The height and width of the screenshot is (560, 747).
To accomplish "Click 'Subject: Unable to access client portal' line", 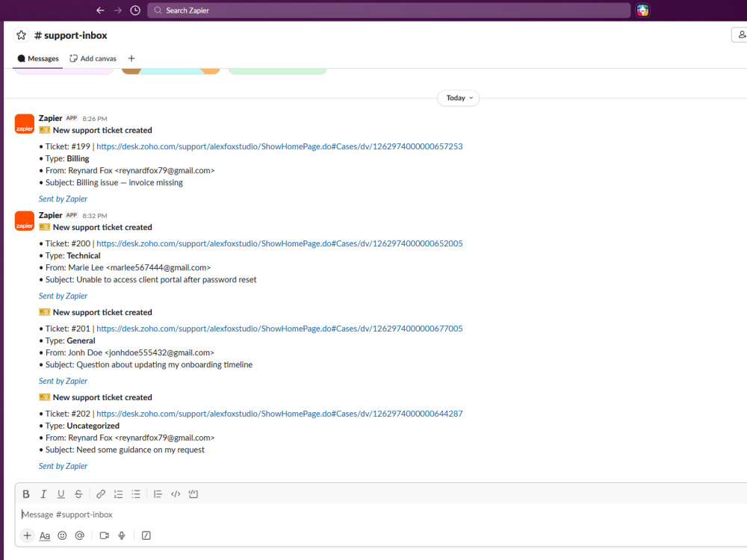I will coord(151,280).
